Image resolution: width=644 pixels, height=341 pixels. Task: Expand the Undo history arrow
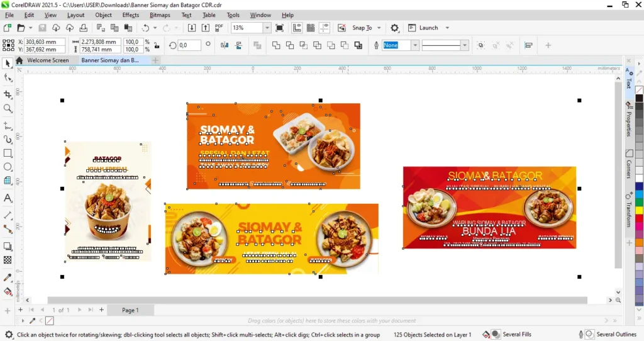click(x=155, y=28)
